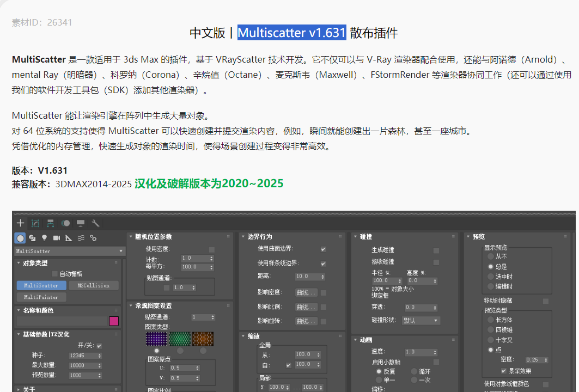Collapse the 缩放 rollout

pyautogui.click(x=243, y=336)
